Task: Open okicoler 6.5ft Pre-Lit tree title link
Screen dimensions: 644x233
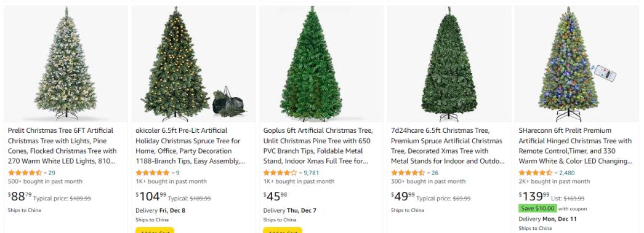Action: click(190, 146)
